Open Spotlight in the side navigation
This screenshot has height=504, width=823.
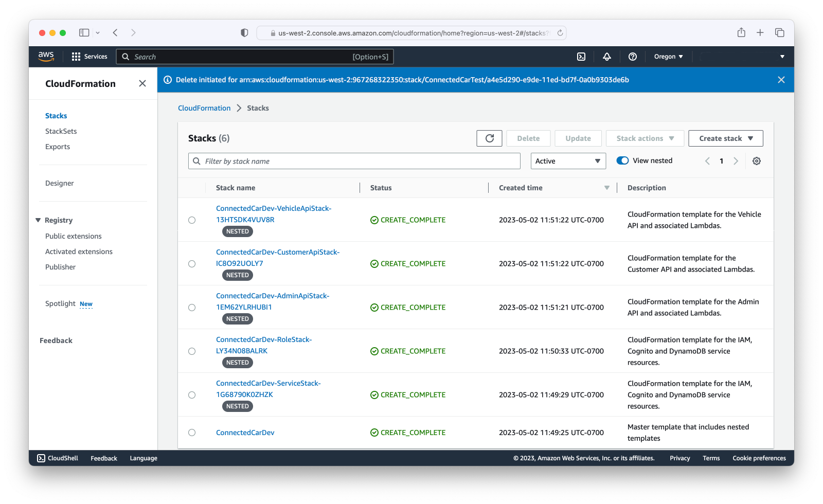pyautogui.click(x=60, y=303)
